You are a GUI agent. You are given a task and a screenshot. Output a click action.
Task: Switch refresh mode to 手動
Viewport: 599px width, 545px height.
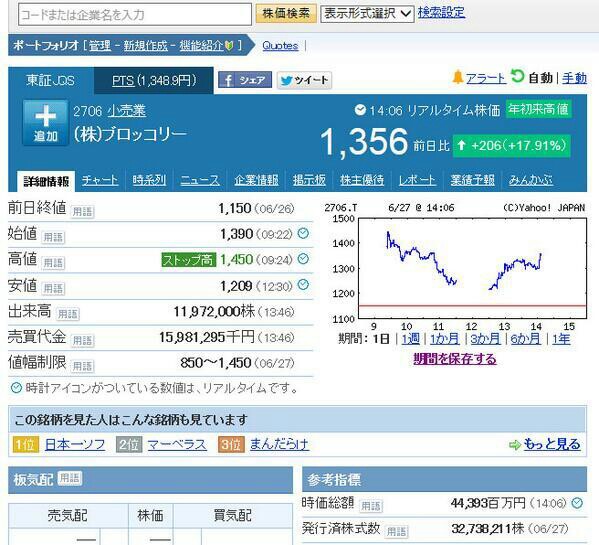pyautogui.click(x=574, y=78)
